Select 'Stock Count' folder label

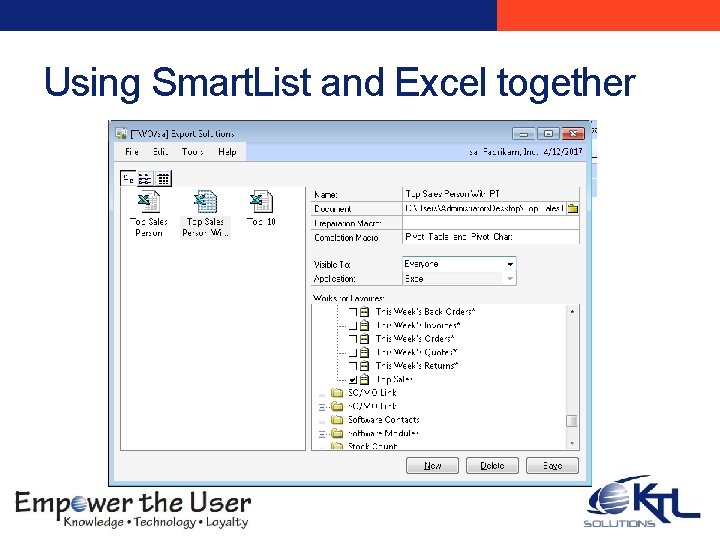(x=372, y=445)
